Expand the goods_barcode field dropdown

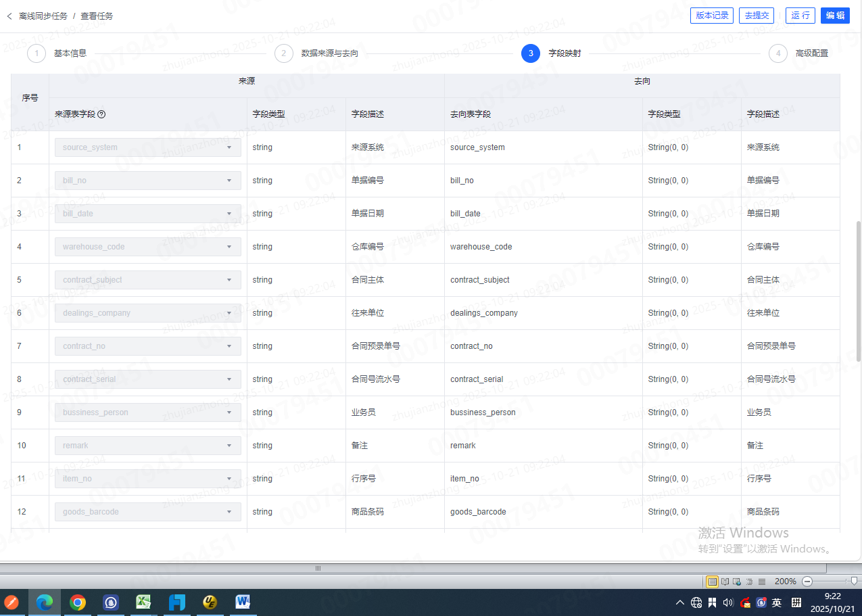pos(229,512)
